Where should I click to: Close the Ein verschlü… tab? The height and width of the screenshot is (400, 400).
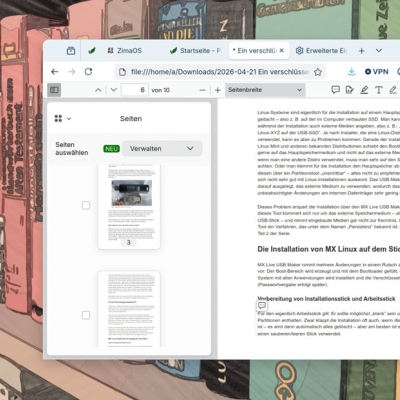point(282,50)
